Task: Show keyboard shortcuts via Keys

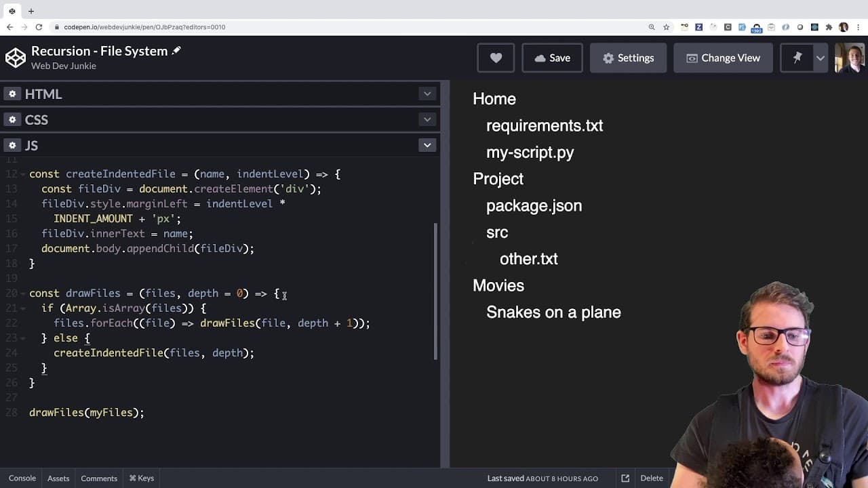Action: (x=142, y=478)
